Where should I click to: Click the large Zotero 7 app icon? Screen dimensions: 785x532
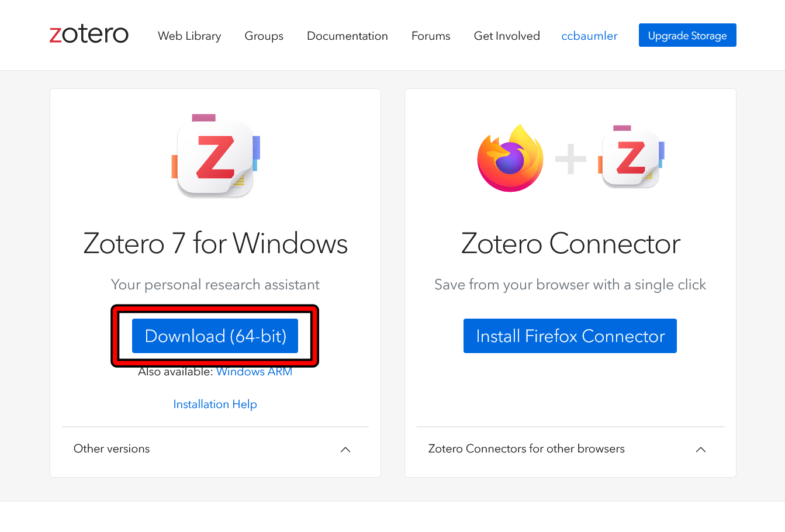pos(216,157)
